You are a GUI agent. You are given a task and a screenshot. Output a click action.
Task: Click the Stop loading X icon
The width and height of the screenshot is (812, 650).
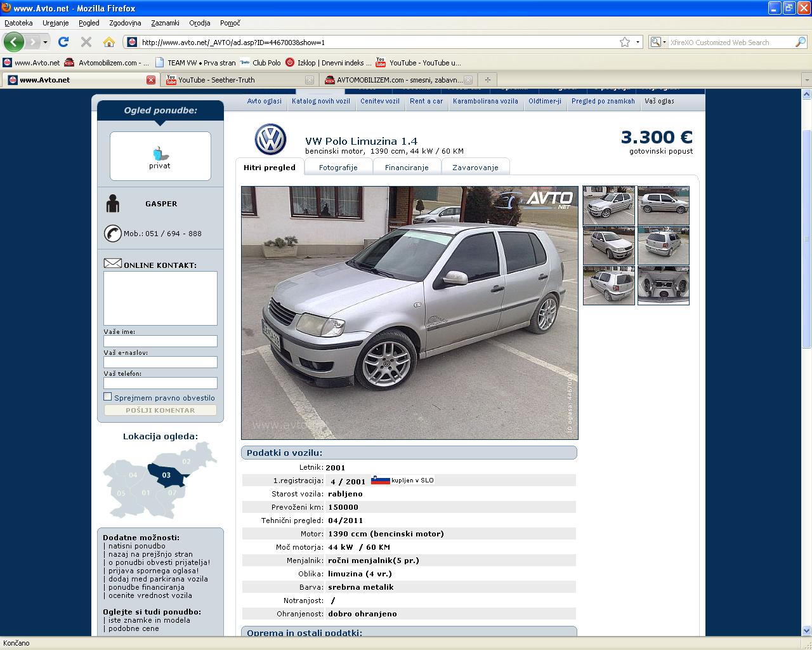(86, 42)
